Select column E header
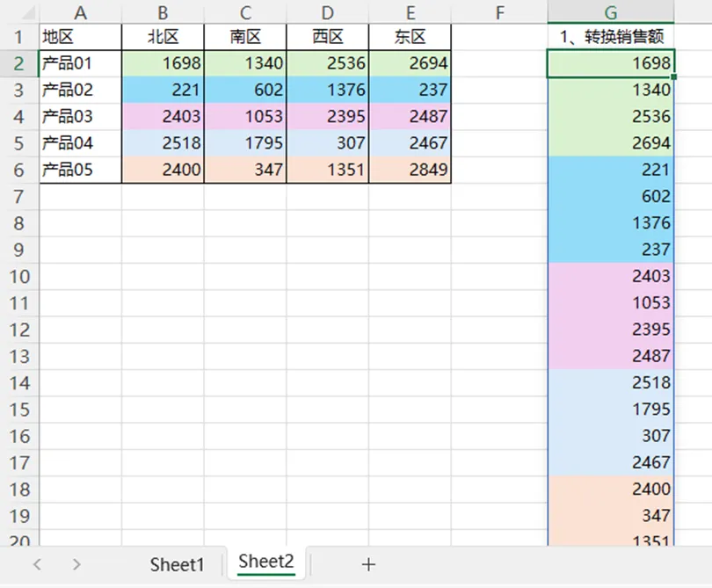 410,12
